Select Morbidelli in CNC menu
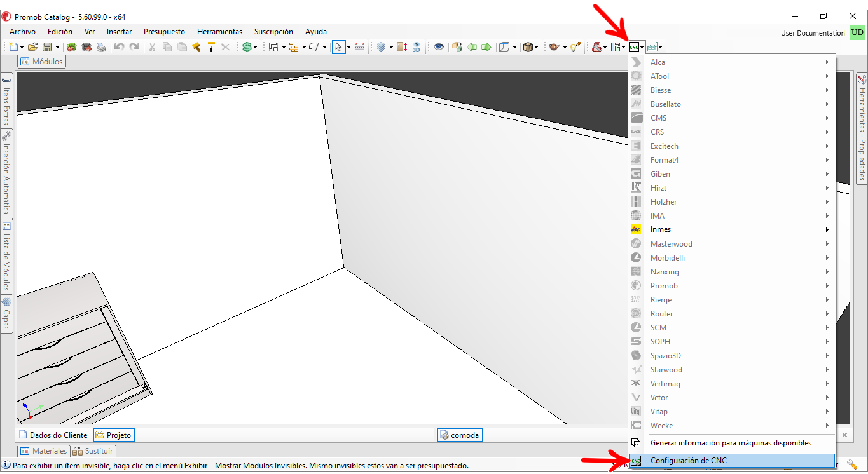This screenshot has height=474, width=868. pyautogui.click(x=731, y=258)
